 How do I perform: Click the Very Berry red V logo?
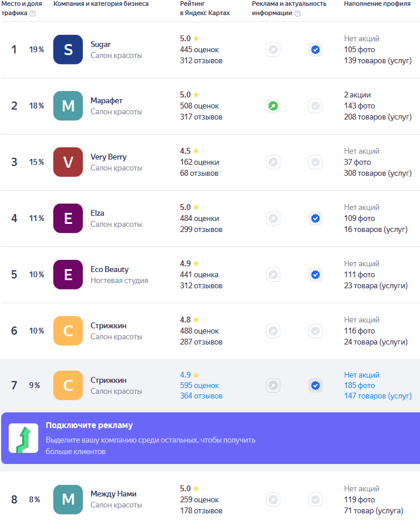(68, 162)
